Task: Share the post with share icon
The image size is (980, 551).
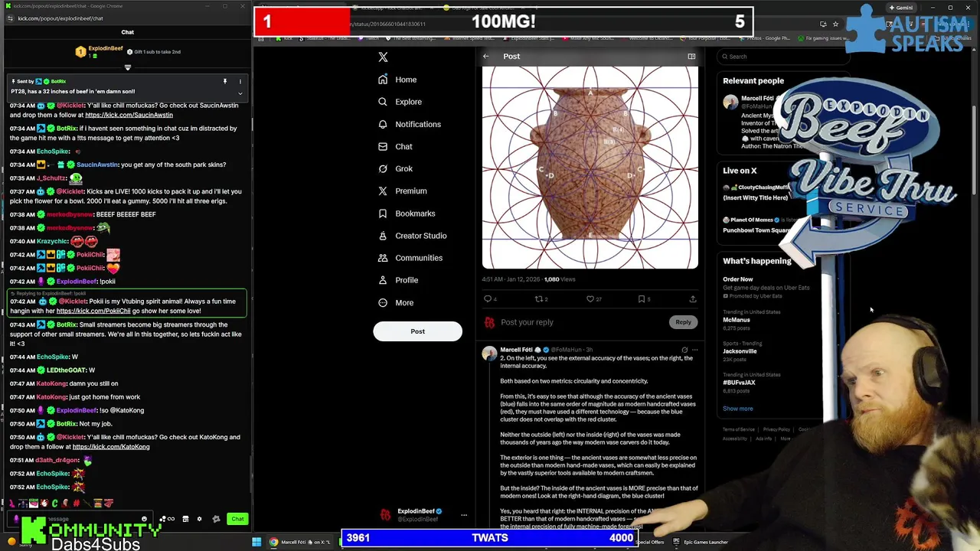Action: pyautogui.click(x=693, y=299)
